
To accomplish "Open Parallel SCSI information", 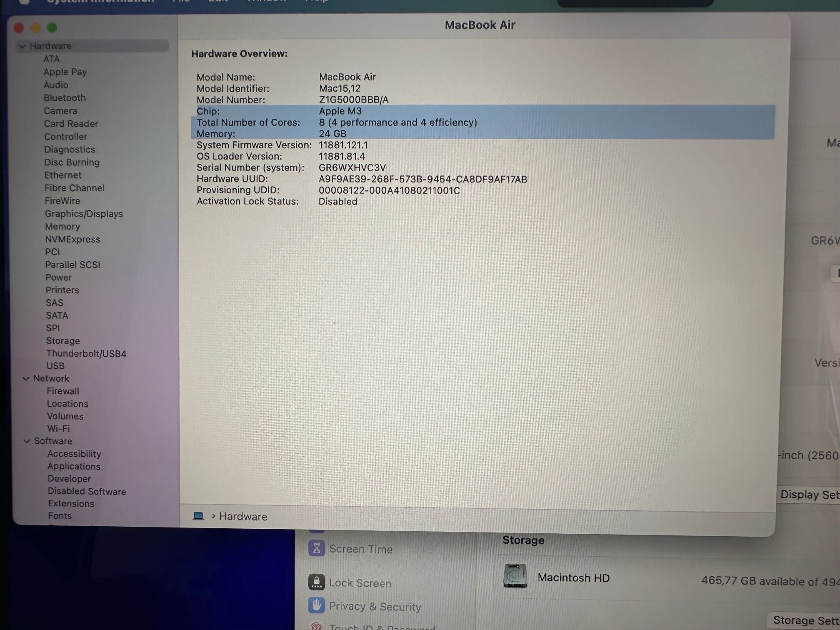I will coord(72,265).
